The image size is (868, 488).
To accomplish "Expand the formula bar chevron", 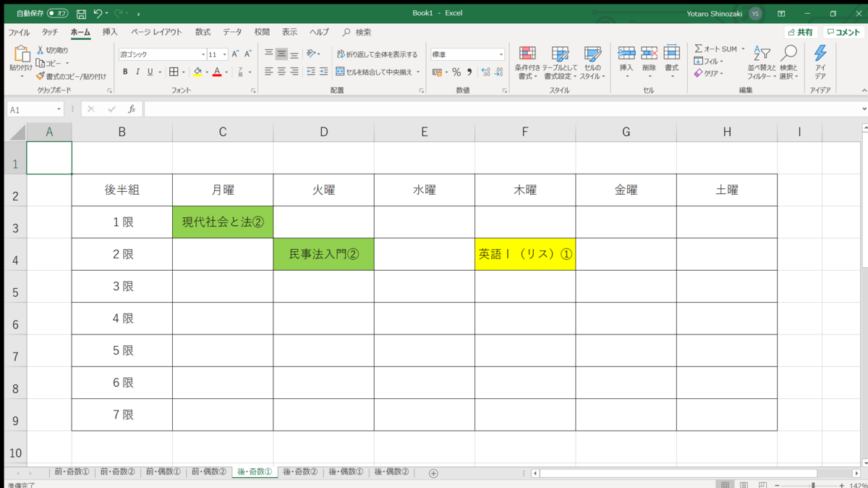I will pyautogui.click(x=864, y=109).
